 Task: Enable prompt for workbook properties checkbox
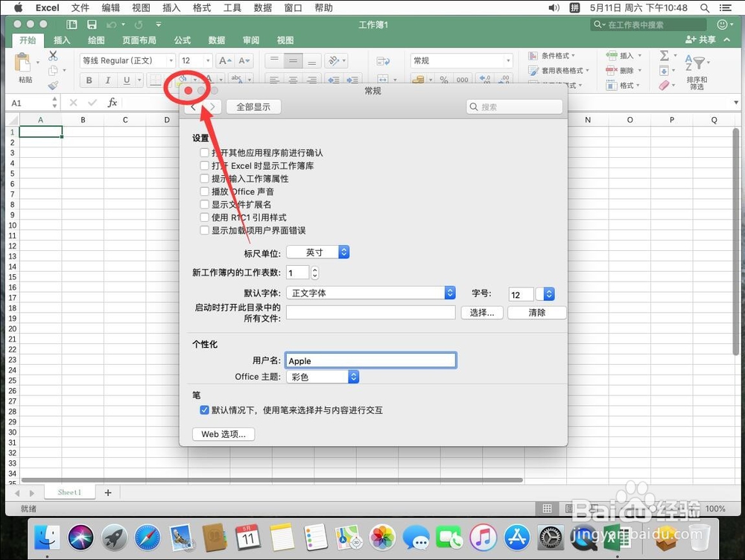pyautogui.click(x=204, y=179)
